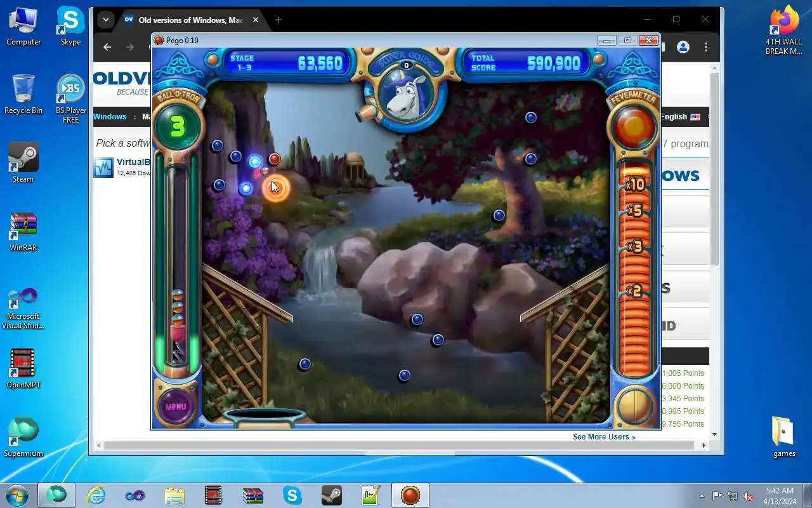Click the remaining balls tube in Ball-O-Tron
Viewport: 812px width, 508px height.
coord(178,267)
